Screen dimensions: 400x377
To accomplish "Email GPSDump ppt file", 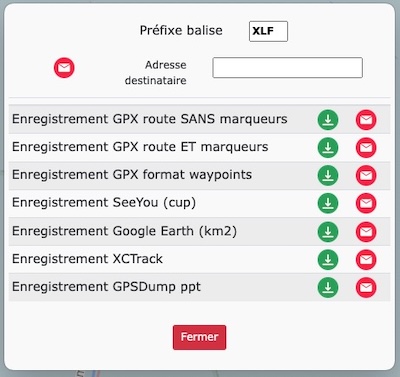I will coord(366,287).
